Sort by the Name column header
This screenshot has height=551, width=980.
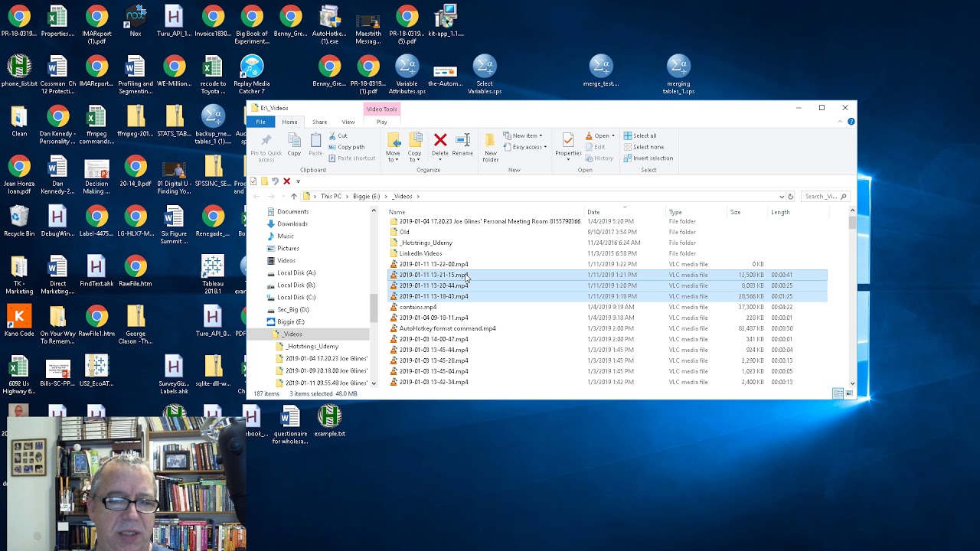pyautogui.click(x=397, y=212)
